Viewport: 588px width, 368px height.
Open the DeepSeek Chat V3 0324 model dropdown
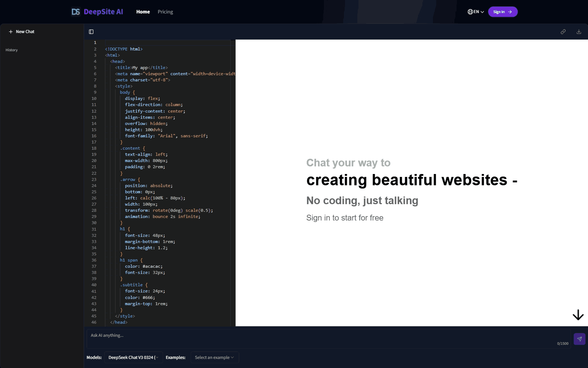[133, 357]
